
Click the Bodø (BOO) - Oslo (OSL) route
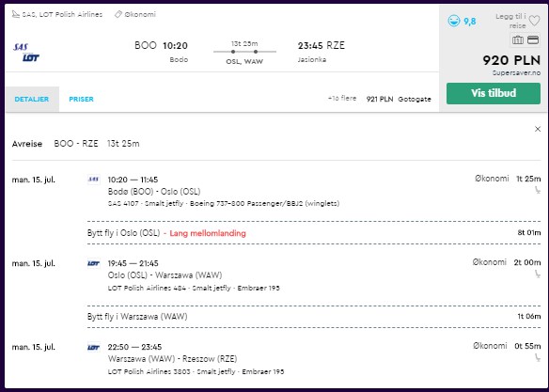tap(154, 192)
